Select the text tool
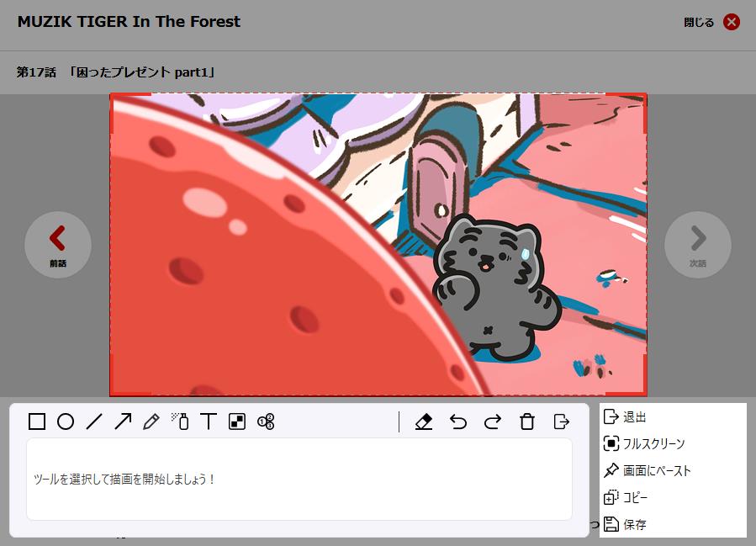 point(209,421)
